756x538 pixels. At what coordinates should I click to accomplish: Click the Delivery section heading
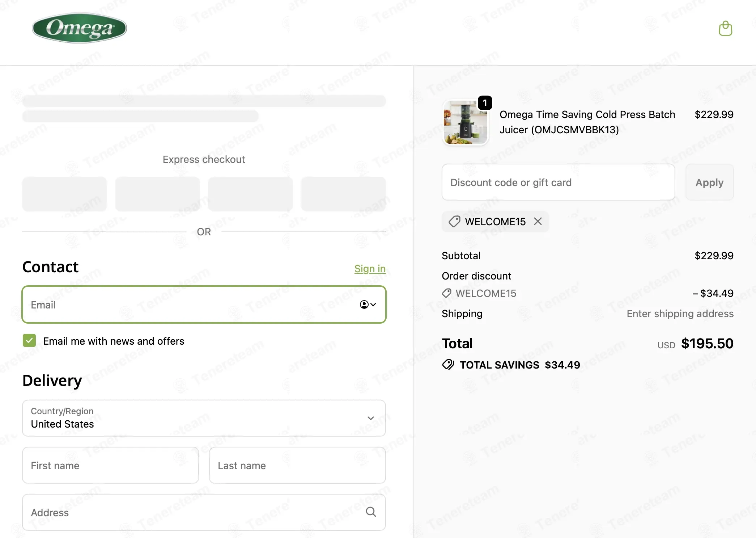(52, 381)
